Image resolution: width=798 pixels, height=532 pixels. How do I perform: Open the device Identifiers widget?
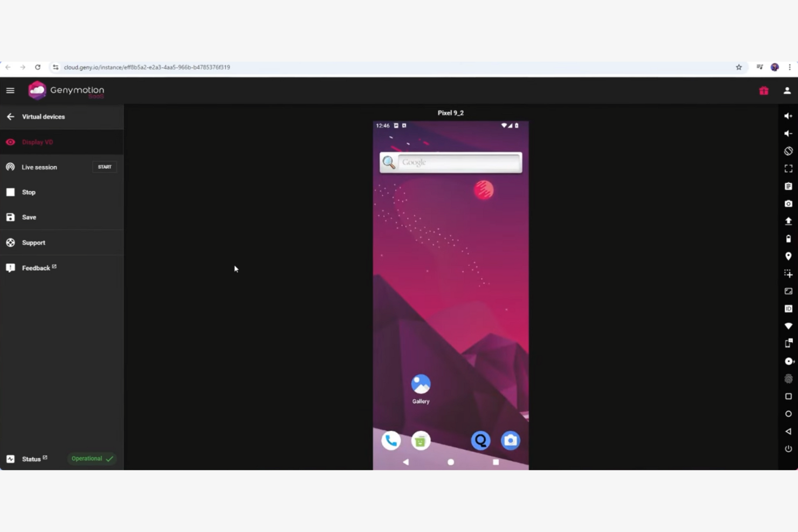[788, 308]
